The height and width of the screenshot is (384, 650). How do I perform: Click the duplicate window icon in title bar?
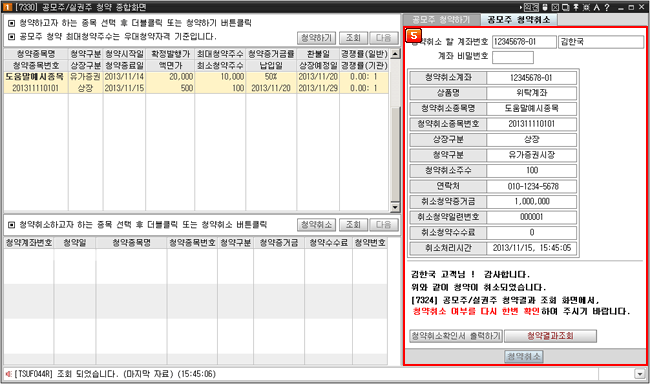[565, 7]
